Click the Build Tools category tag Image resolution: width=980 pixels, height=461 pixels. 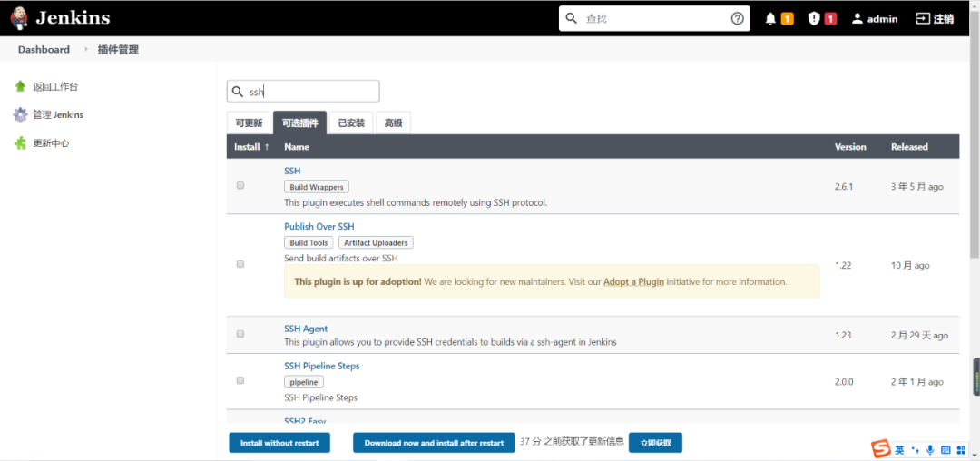tap(309, 242)
